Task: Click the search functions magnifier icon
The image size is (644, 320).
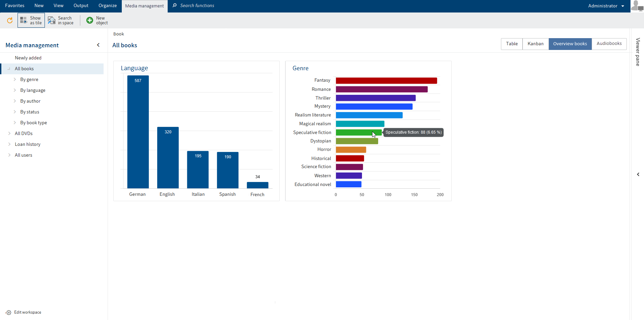Action: [175, 5]
